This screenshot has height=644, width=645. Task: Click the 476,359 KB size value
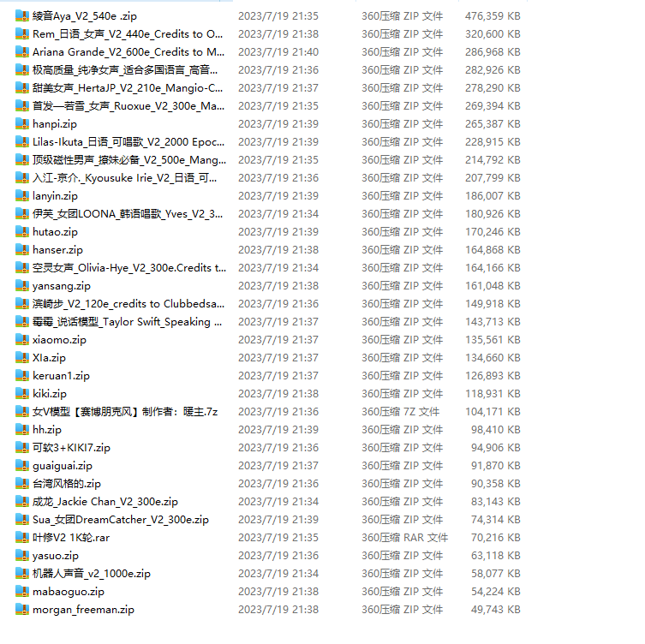[493, 16]
